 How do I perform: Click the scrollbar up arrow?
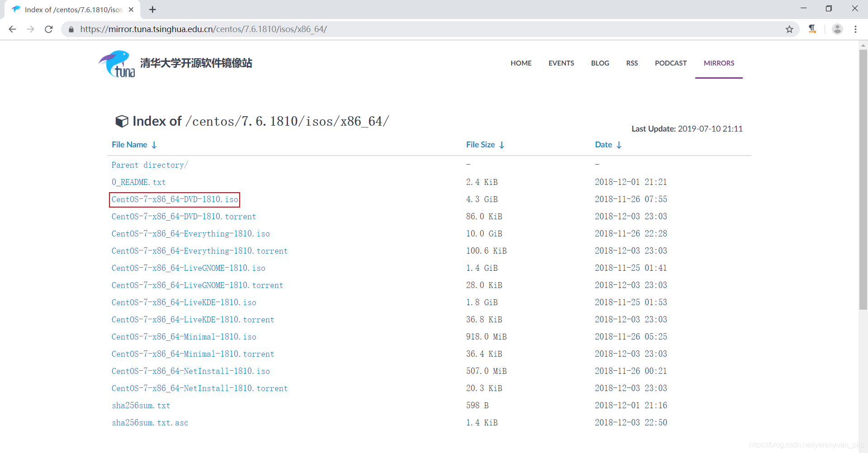click(x=863, y=45)
